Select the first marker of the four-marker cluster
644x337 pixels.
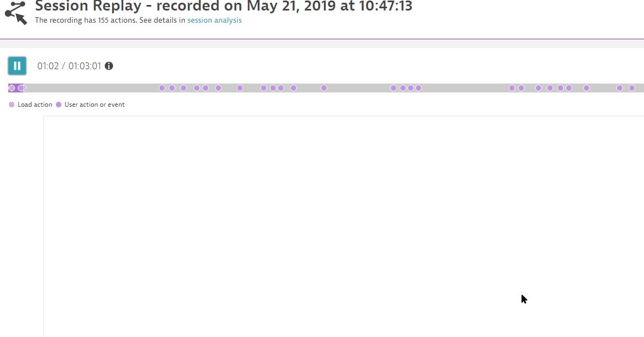pos(394,88)
